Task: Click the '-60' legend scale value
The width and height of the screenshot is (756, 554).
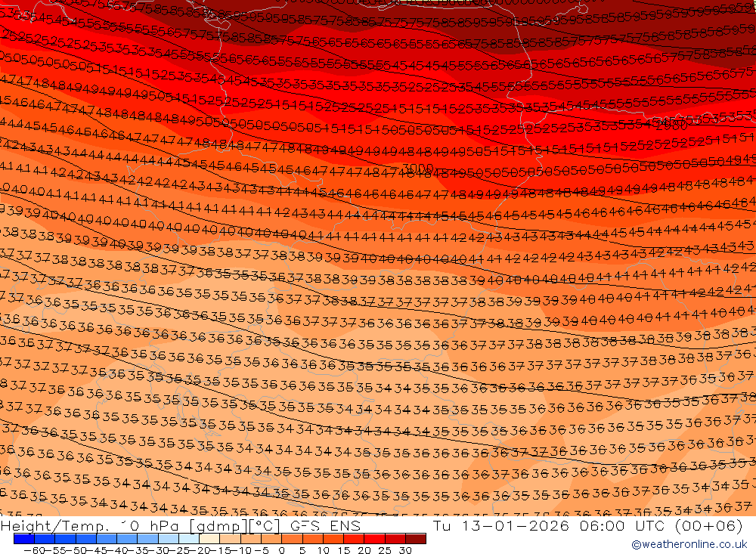Action: tap(34, 549)
